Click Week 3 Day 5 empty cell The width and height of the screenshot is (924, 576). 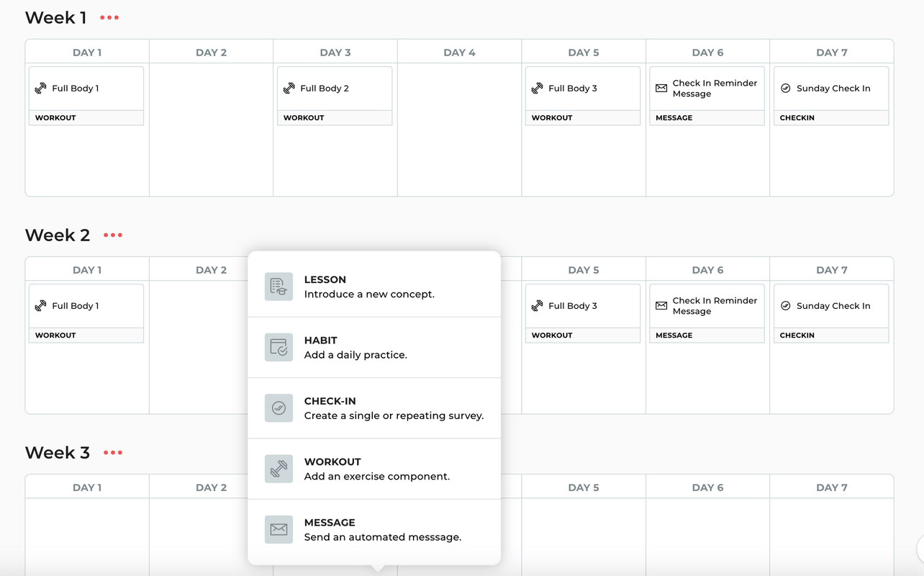(x=584, y=533)
